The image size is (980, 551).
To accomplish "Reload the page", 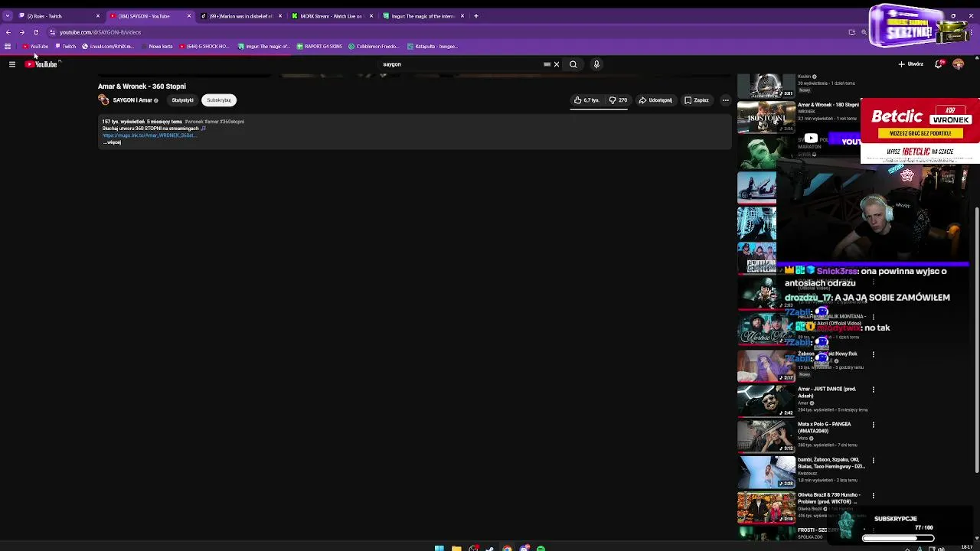I will coord(36,32).
